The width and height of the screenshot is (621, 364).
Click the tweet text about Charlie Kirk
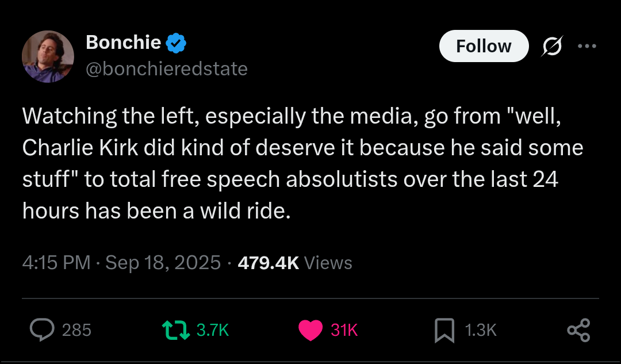click(302, 163)
